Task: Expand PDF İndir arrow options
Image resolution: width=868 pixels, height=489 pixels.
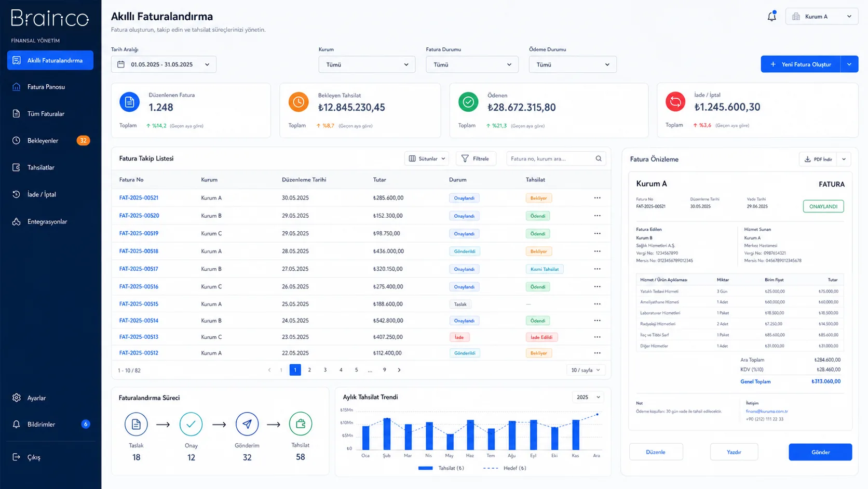Action: (x=844, y=159)
